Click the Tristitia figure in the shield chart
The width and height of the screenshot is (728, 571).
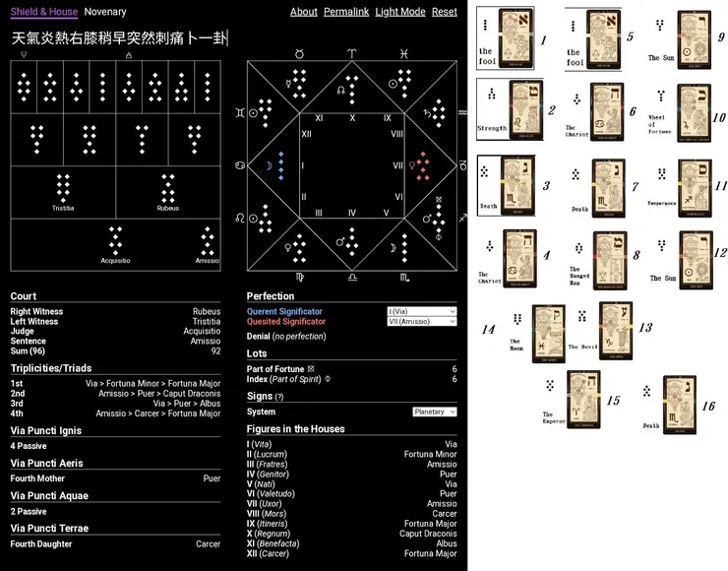click(63, 189)
